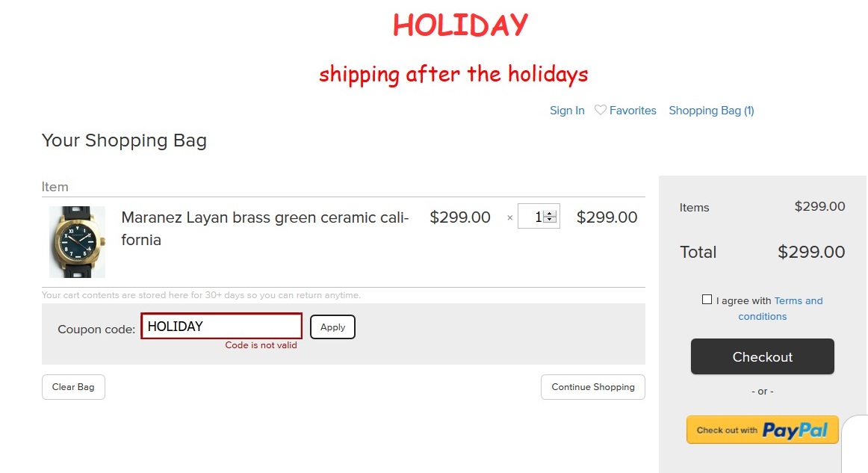This screenshot has width=868, height=473.
Task: Decrease item quantity with the down arrow
Action: [551, 220]
